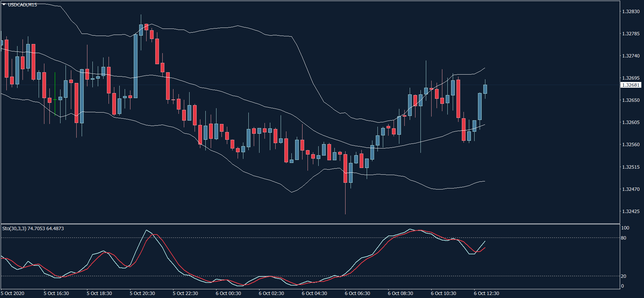
Task: Select the stochastic 80 level value
Action: tap(623, 238)
